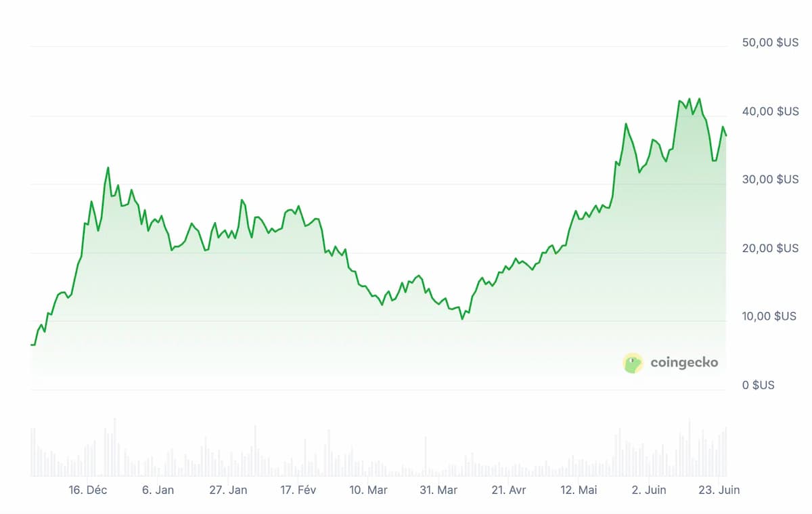Click the 10,00 $US price axis label
The width and height of the screenshot is (812, 514).
click(769, 316)
